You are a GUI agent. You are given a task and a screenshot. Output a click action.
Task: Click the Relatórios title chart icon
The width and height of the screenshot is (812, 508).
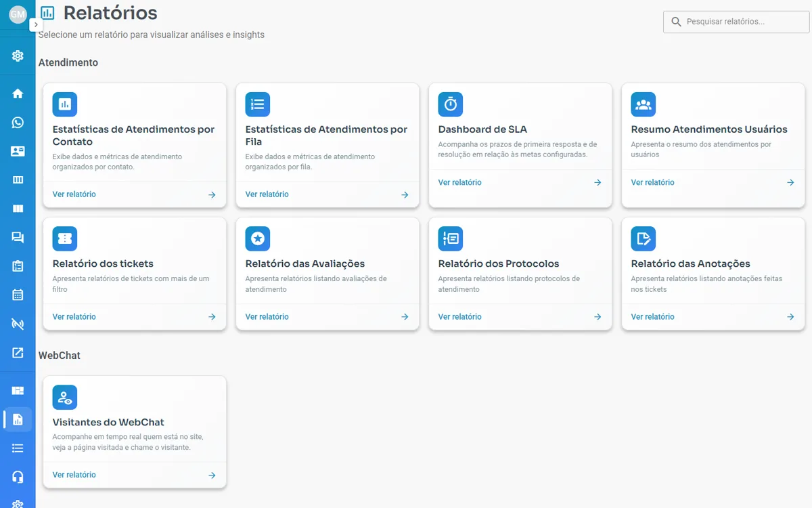click(x=47, y=13)
